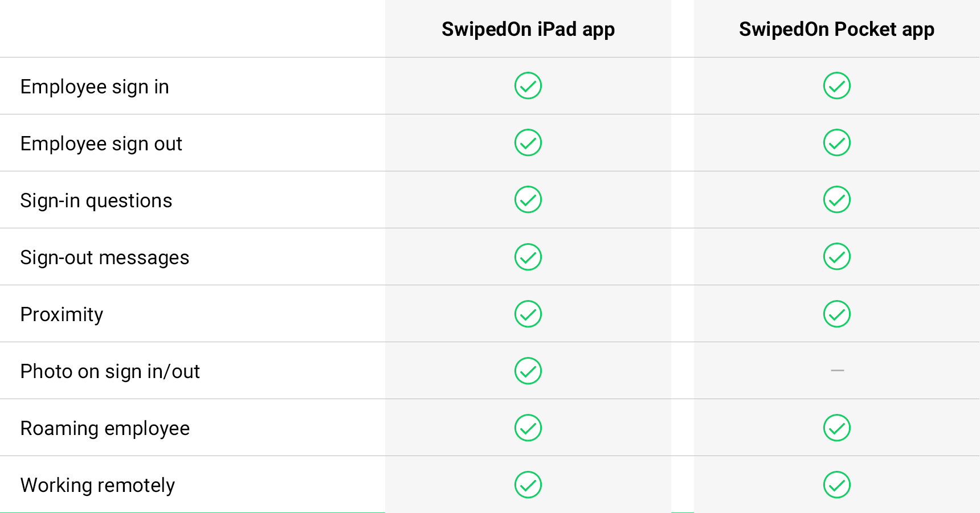Image resolution: width=980 pixels, height=513 pixels.
Task: Click the Pocket app checkmark for Employee sign out
Action: 837,143
